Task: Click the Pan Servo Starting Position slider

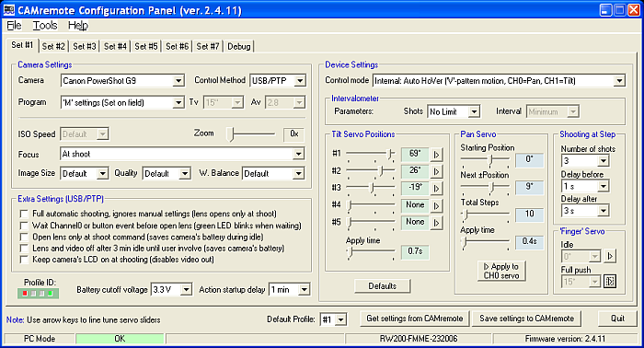Action: [485, 159]
